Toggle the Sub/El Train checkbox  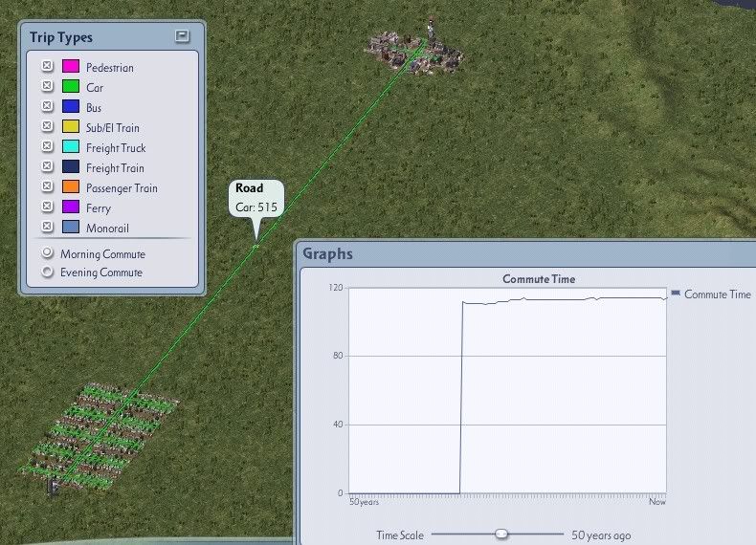47,126
